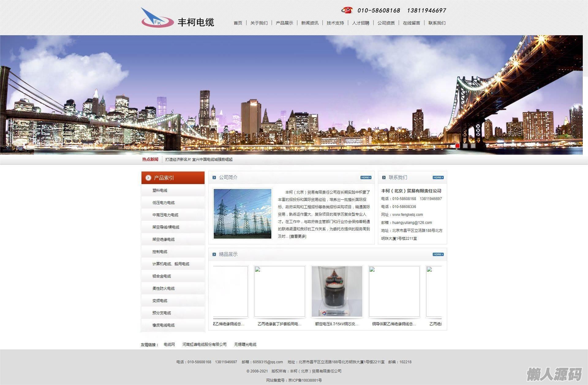Click the blue arrow icon beside 精品展示
588x385 pixels.
214,254
